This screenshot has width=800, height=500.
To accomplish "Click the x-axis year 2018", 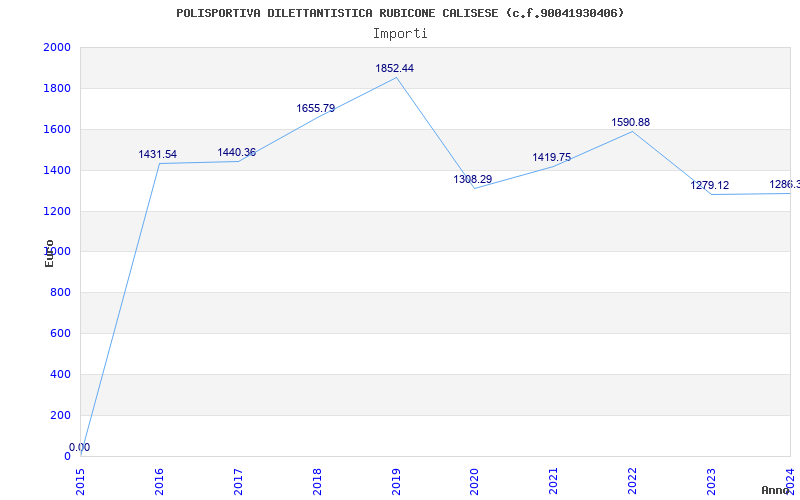I will [x=317, y=481].
